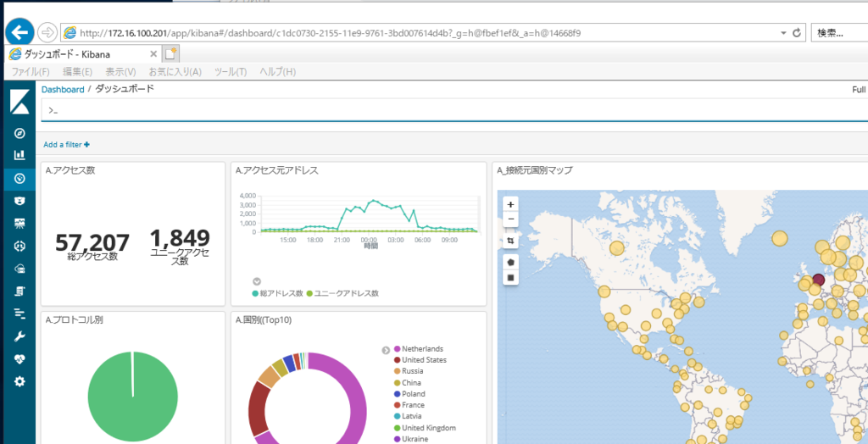The width and height of the screenshot is (868, 444).
Task: Click the Kibana logo in the sidebar
Action: [x=19, y=103]
